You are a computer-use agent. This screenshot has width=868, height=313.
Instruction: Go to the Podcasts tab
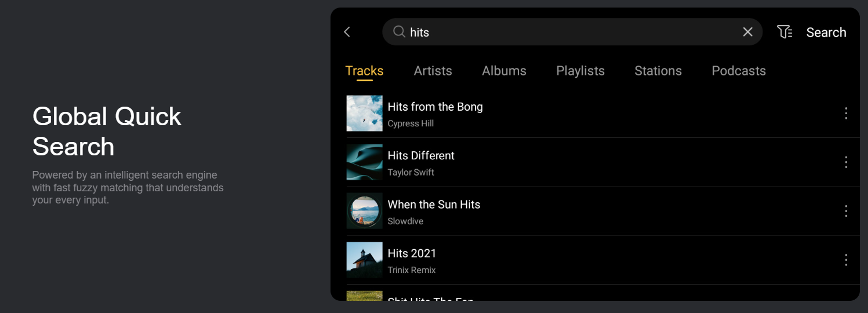[738, 71]
